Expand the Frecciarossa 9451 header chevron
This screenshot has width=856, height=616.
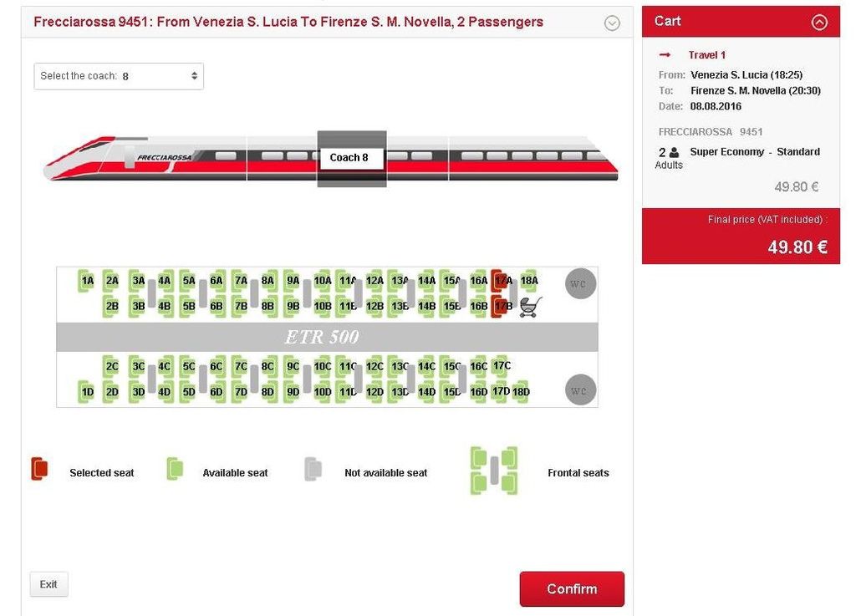tap(612, 23)
